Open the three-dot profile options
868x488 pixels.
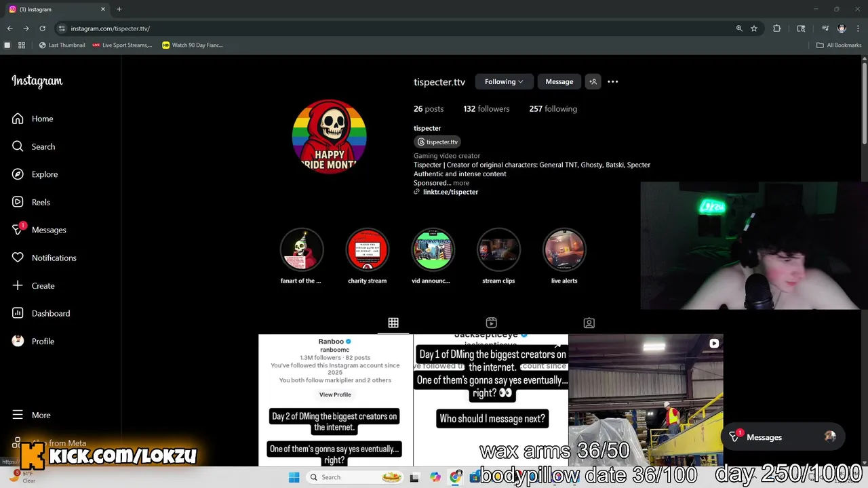[x=613, y=81]
